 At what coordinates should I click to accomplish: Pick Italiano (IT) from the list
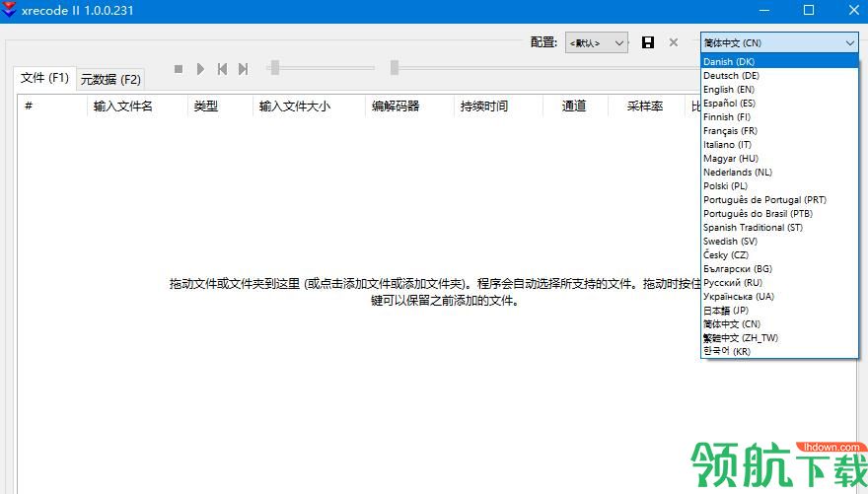click(779, 144)
